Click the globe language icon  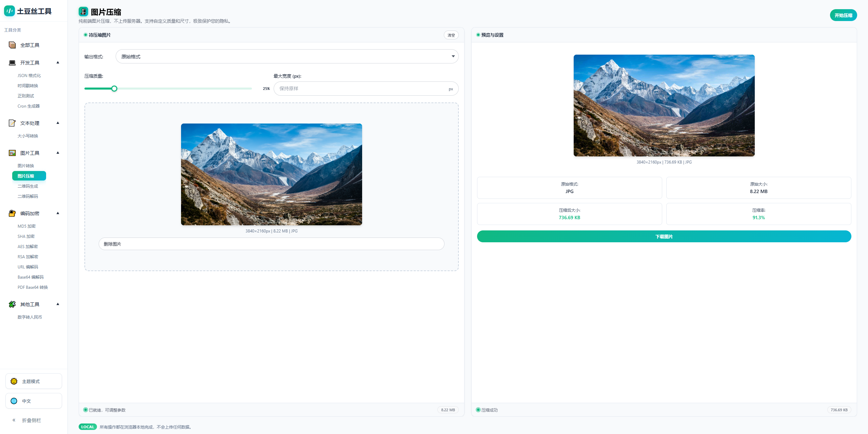14,401
